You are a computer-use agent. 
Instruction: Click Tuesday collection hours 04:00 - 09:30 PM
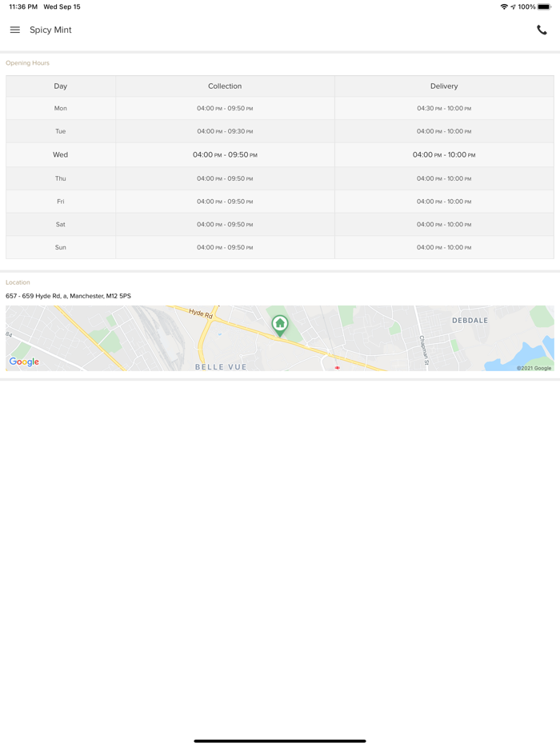225,131
